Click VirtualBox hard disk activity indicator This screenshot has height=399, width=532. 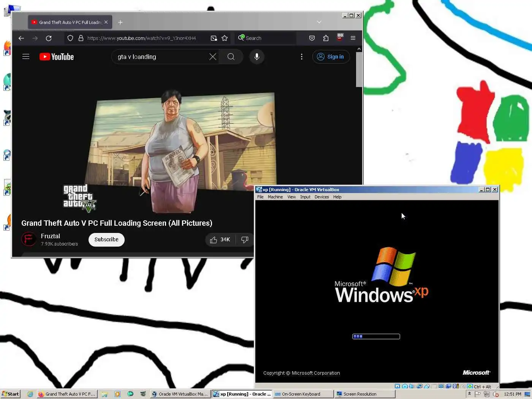(397, 386)
